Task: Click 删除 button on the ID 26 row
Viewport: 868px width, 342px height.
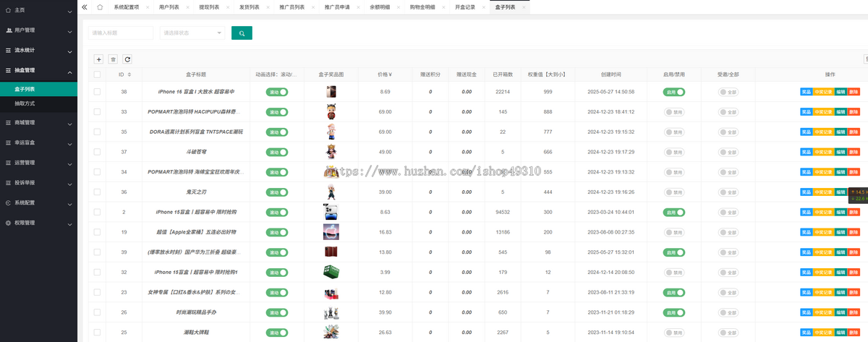Action: [854, 312]
